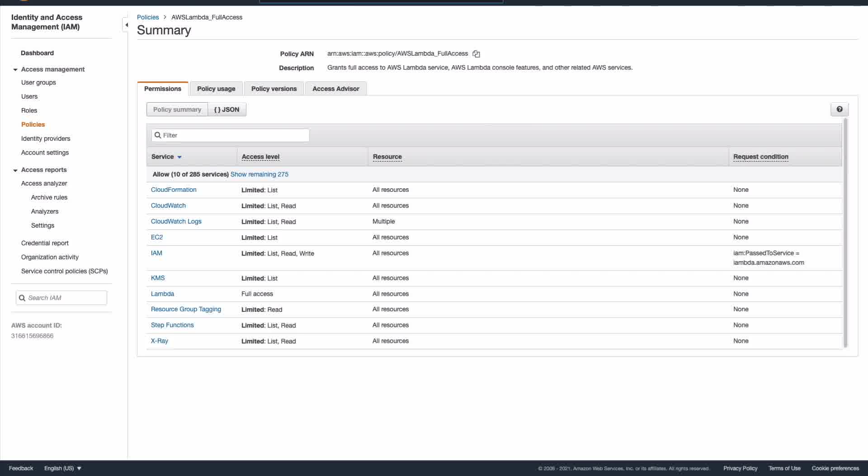868x476 pixels.
Task: Open the EC2 service link
Action: 157,237
